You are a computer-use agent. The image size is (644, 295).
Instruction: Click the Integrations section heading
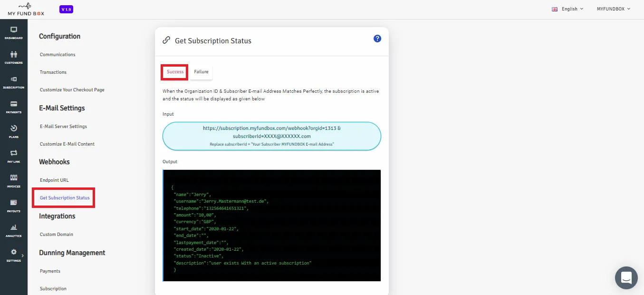coord(57,216)
